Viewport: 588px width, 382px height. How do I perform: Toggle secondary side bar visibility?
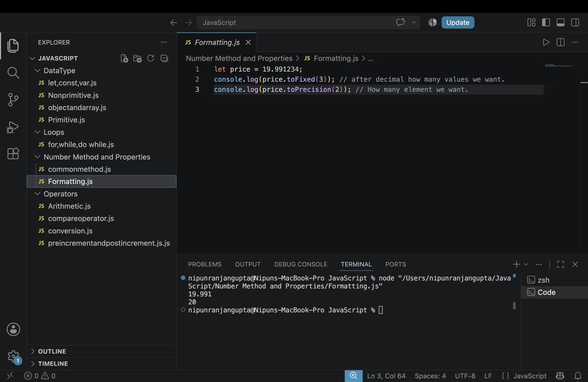(575, 23)
